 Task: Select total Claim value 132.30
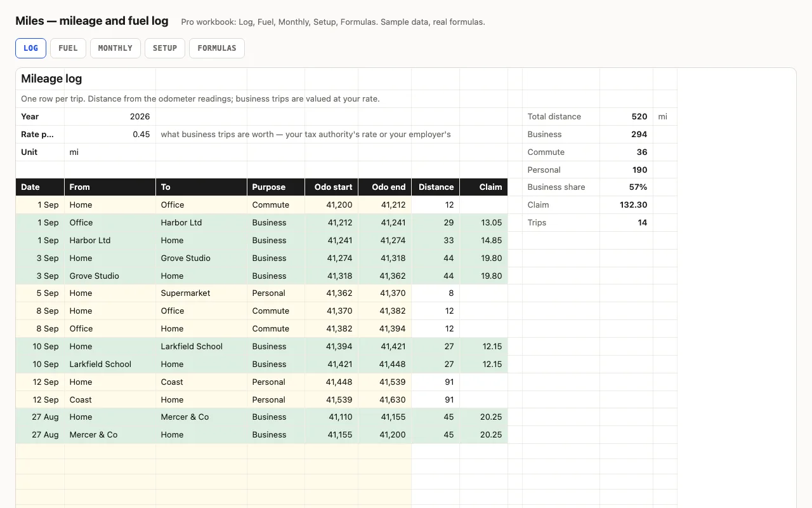626,205
